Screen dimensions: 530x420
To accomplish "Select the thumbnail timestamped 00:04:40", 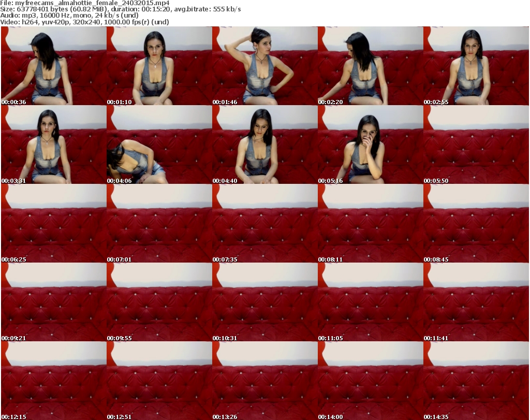I will click(264, 144).
